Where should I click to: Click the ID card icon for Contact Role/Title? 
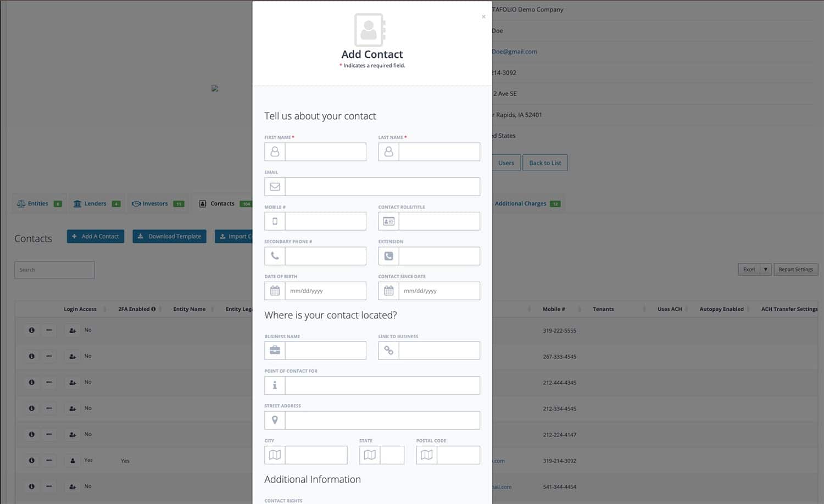click(x=388, y=221)
